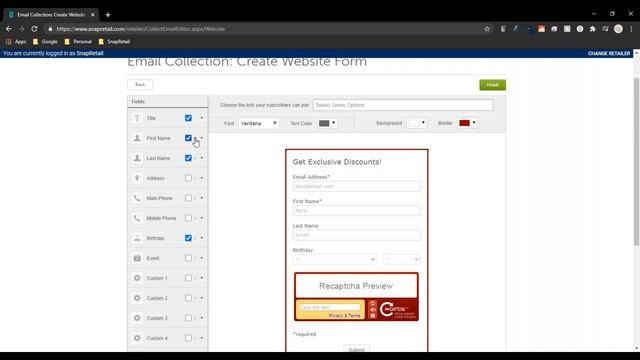Click the Main Phone handset icon
Image resolution: width=640 pixels, height=360 pixels.
click(x=137, y=198)
